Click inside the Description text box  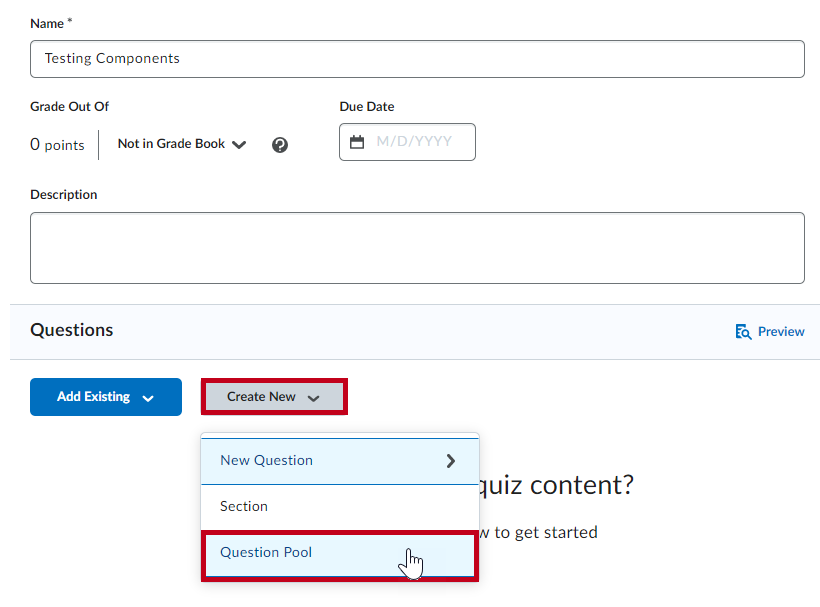point(417,247)
